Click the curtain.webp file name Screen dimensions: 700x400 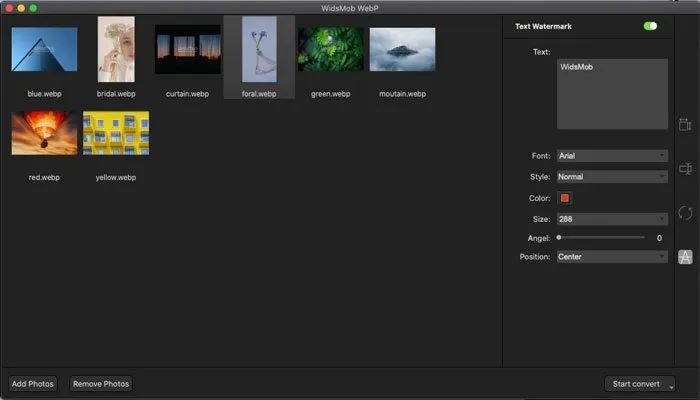coord(188,94)
